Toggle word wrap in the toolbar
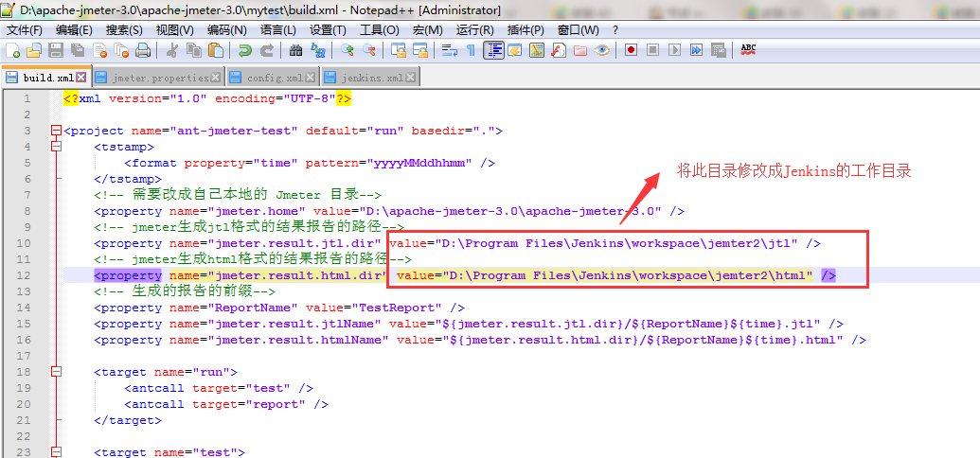 click(x=450, y=50)
